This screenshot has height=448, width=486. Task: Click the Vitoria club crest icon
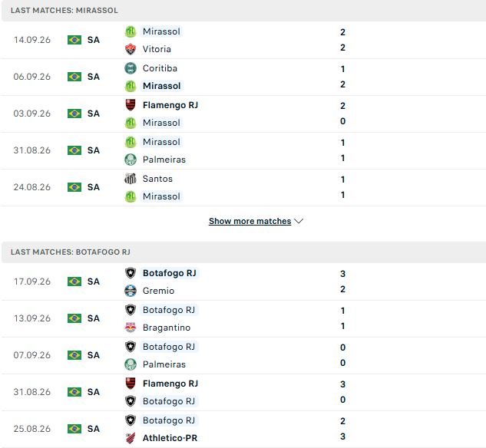(131, 49)
